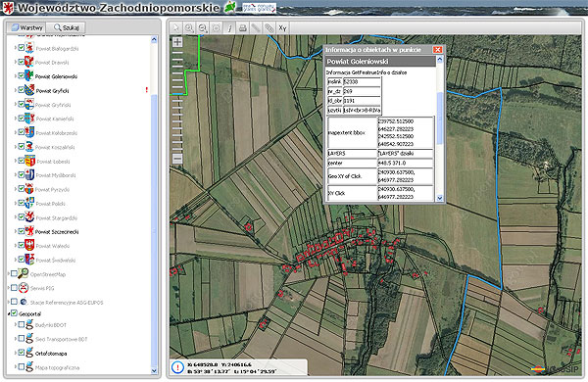Expand the Powiat Stargardzki tree node
Image resolution: width=588 pixels, height=382 pixels.
coord(16,217)
